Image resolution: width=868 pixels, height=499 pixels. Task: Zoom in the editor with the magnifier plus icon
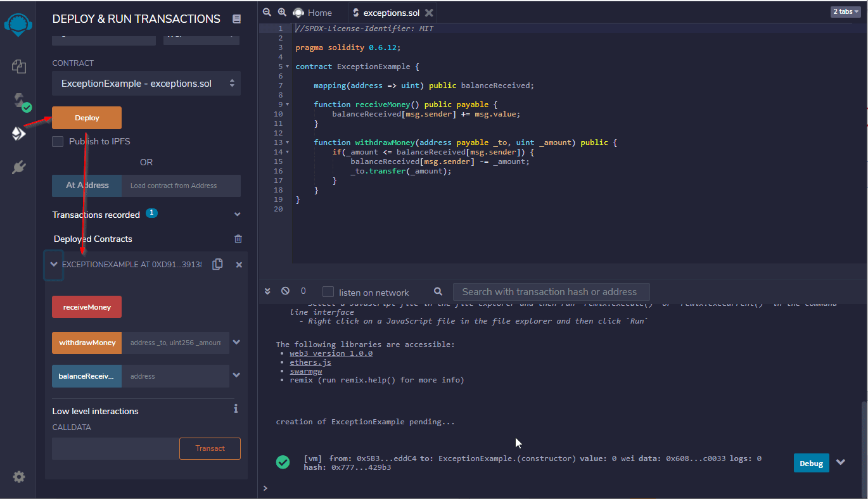coord(282,12)
